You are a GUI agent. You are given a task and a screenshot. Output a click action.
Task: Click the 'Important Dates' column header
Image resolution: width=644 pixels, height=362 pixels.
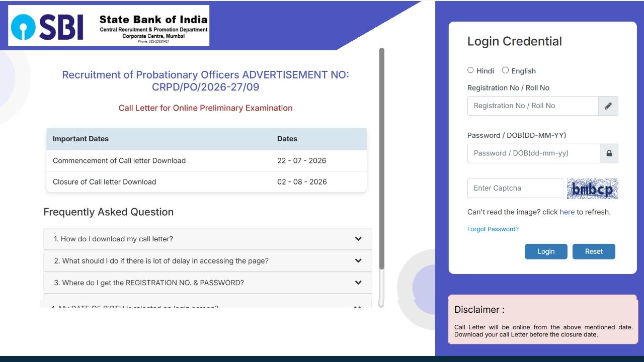click(80, 139)
